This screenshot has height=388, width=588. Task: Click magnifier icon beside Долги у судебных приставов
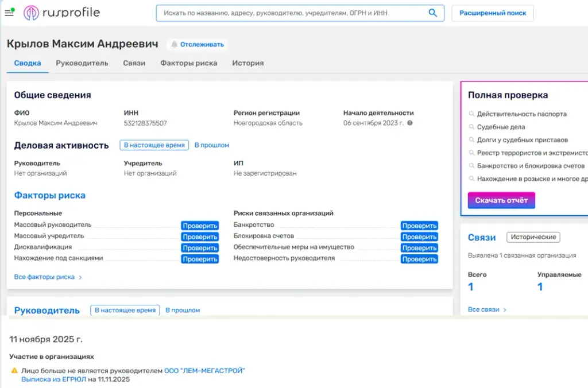coord(472,140)
